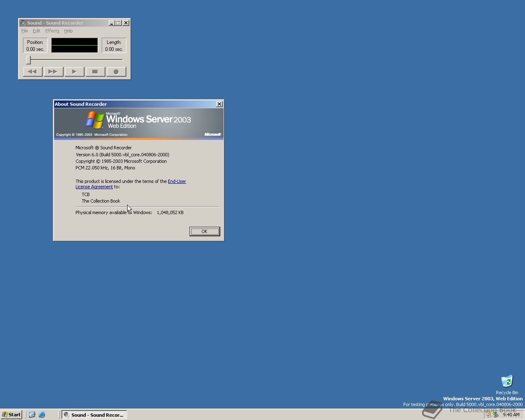Image resolution: width=525 pixels, height=420 pixels.
Task: Click the Sound Recorder taskbar button
Action: [94, 415]
